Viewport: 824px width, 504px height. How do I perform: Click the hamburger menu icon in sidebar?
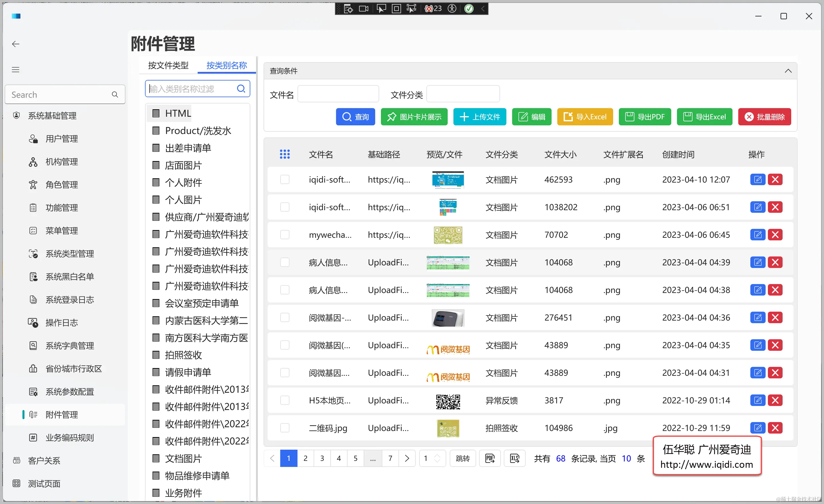(x=16, y=70)
